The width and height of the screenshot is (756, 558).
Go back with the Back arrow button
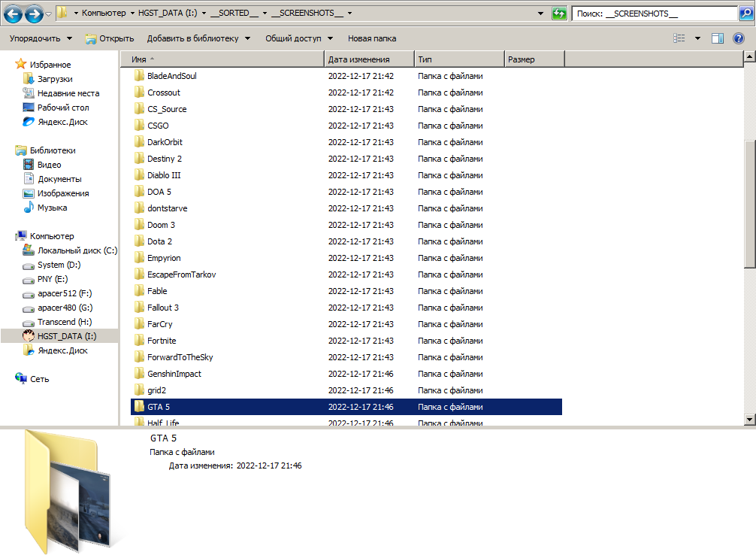coord(13,14)
